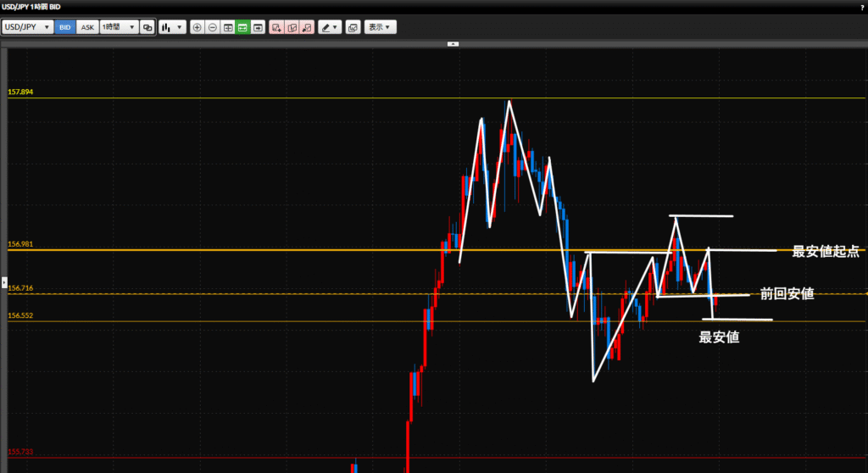
Task: Switch price display to BID
Action: click(65, 27)
